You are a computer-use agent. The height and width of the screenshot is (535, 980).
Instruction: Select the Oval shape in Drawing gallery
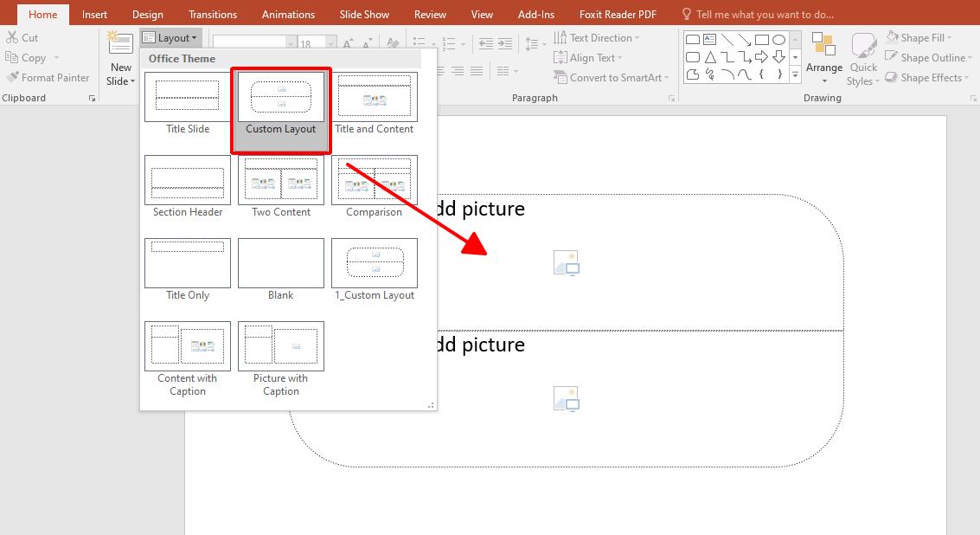pyautogui.click(x=780, y=39)
